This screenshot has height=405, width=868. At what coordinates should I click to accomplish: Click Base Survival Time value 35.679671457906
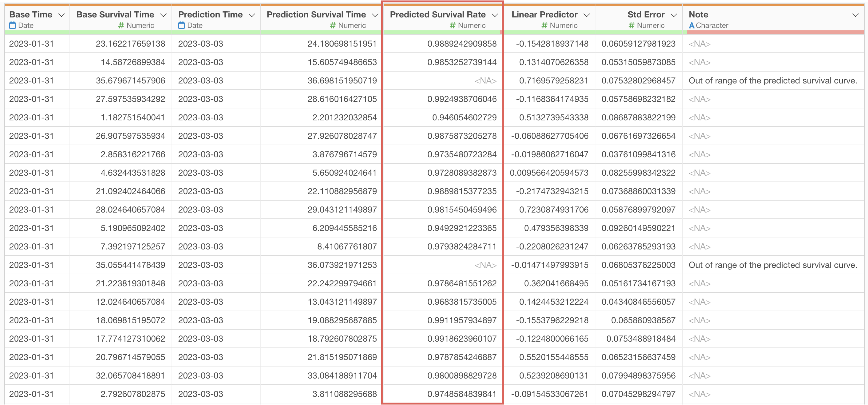click(131, 81)
